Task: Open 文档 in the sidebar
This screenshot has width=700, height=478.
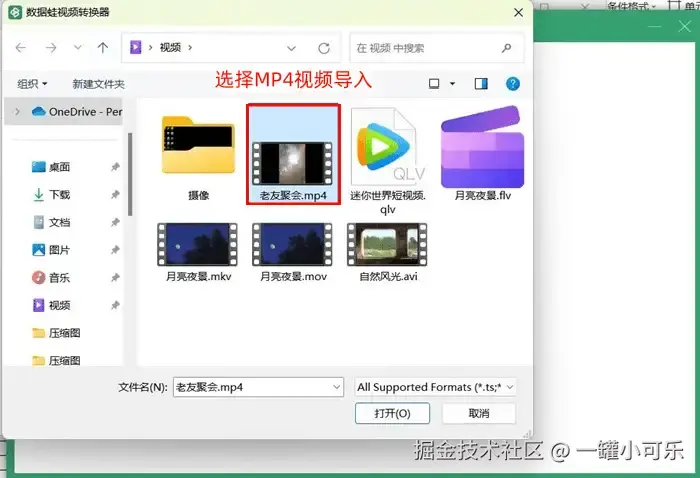Action: [x=51, y=222]
